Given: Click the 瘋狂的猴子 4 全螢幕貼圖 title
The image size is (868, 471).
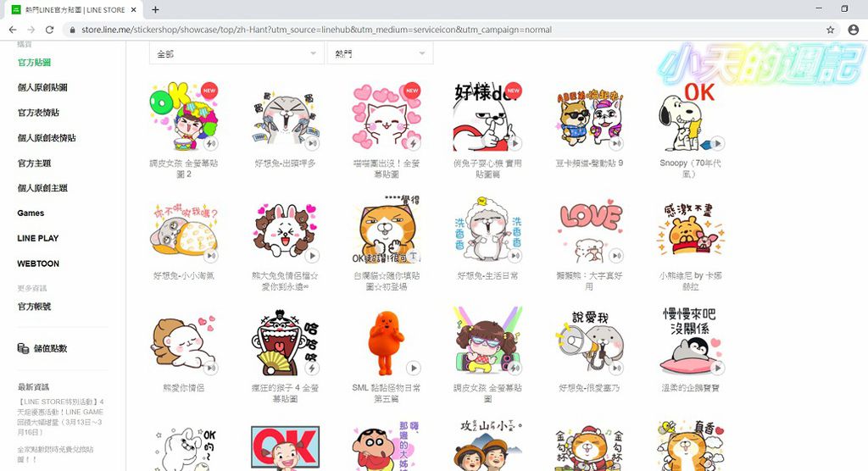Looking at the screenshot, I should coord(285,393).
